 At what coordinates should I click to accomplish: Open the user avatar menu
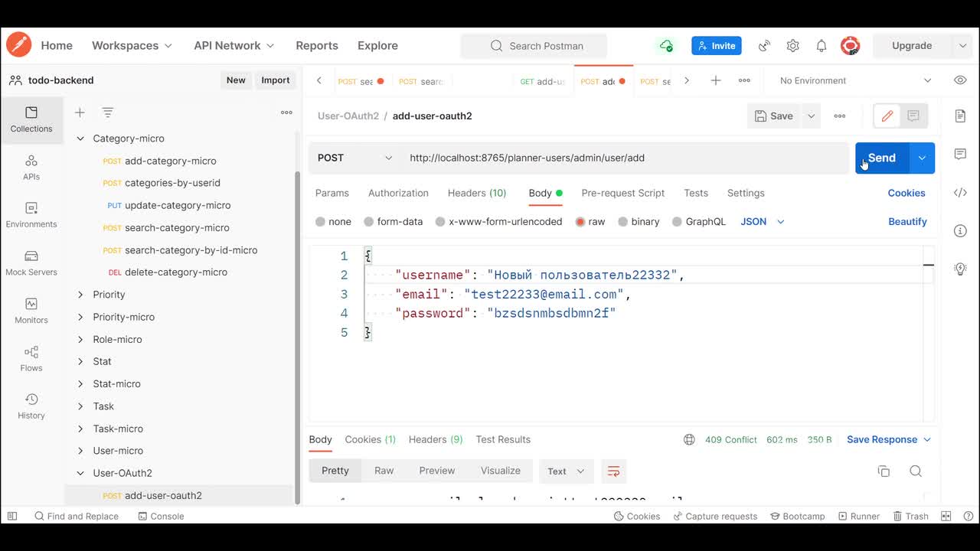click(850, 46)
